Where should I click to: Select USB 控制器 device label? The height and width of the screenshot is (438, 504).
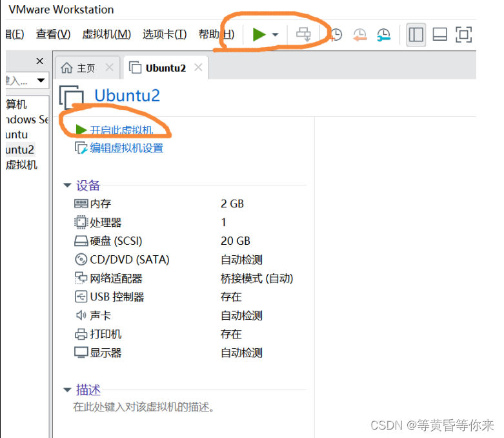click(x=117, y=297)
